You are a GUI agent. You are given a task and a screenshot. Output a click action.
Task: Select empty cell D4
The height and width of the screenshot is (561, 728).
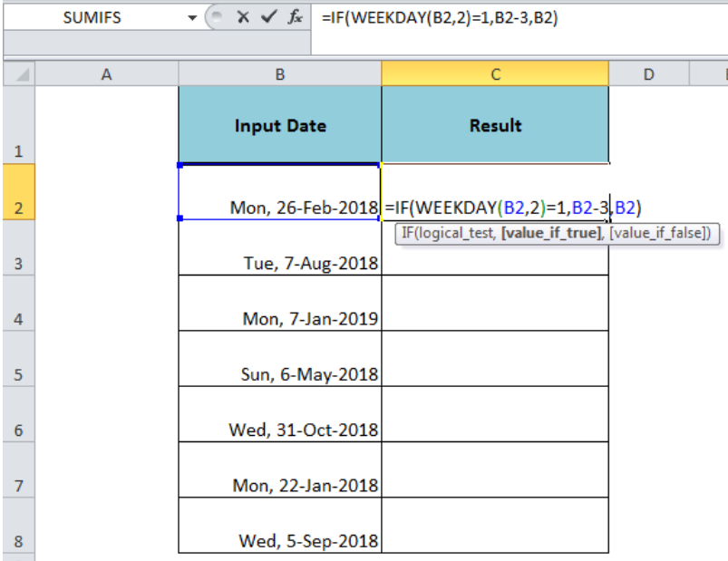point(649,303)
